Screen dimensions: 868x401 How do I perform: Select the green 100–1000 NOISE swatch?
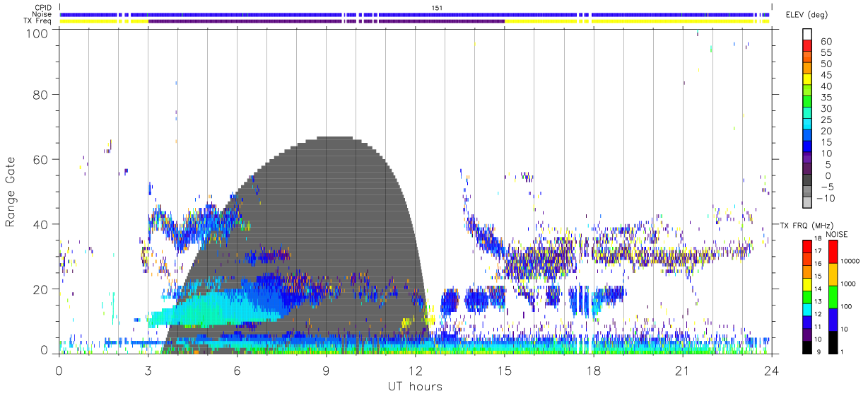(834, 296)
